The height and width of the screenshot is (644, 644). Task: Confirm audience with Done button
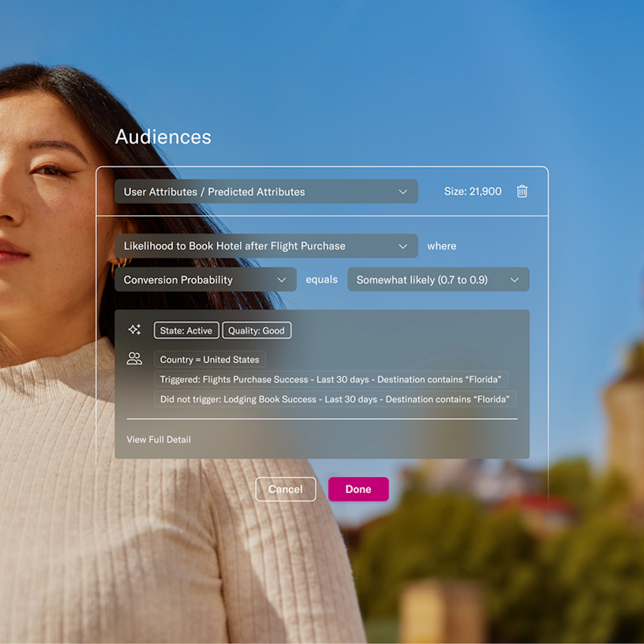[358, 489]
